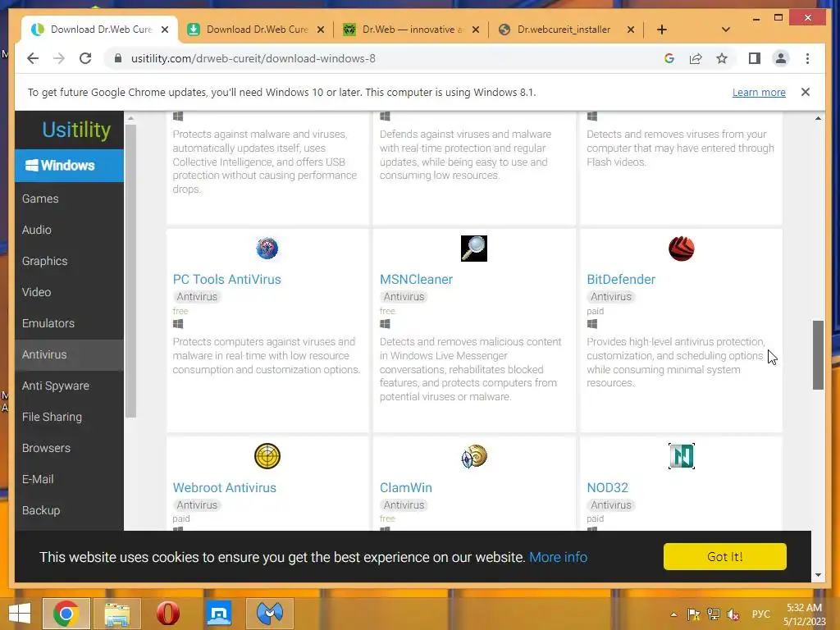
Task: Open the Learn more link
Action: 759,92
